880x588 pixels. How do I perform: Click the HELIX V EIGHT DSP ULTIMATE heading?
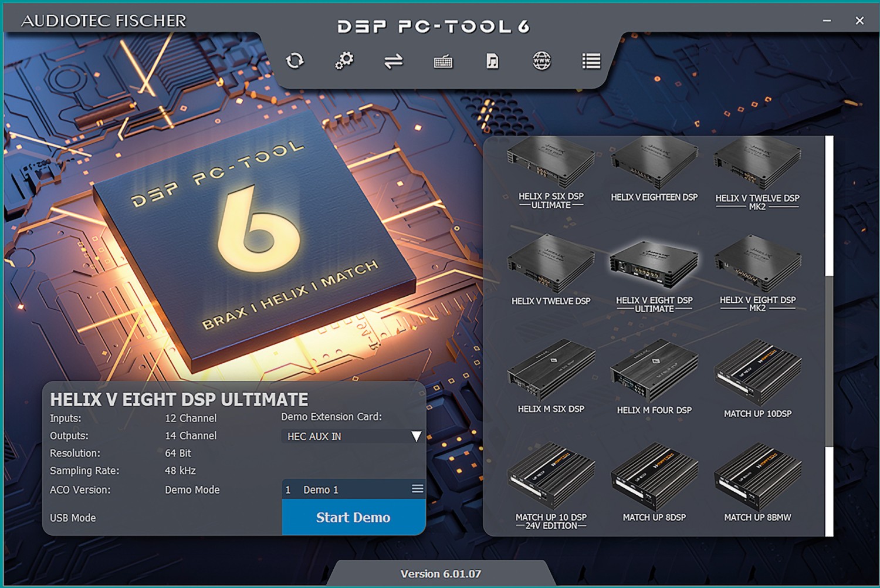click(179, 400)
